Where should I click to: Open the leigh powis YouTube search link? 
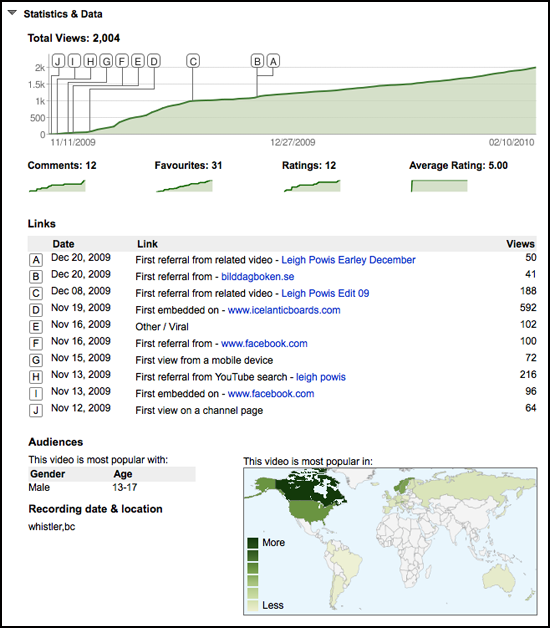coord(320,377)
